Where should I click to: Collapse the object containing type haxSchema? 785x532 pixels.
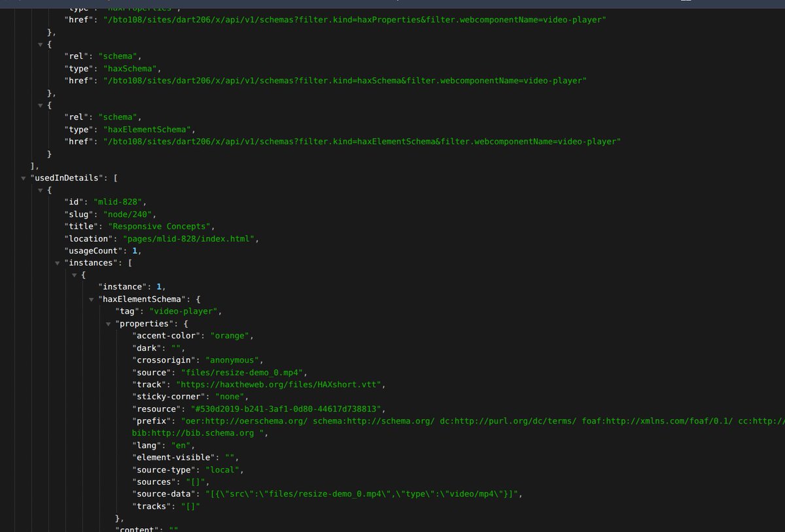coord(41,44)
